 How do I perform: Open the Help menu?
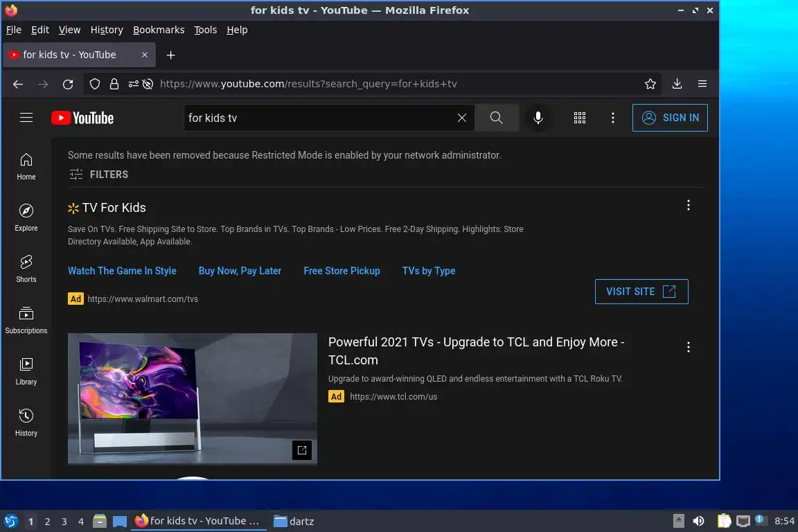coord(237,30)
